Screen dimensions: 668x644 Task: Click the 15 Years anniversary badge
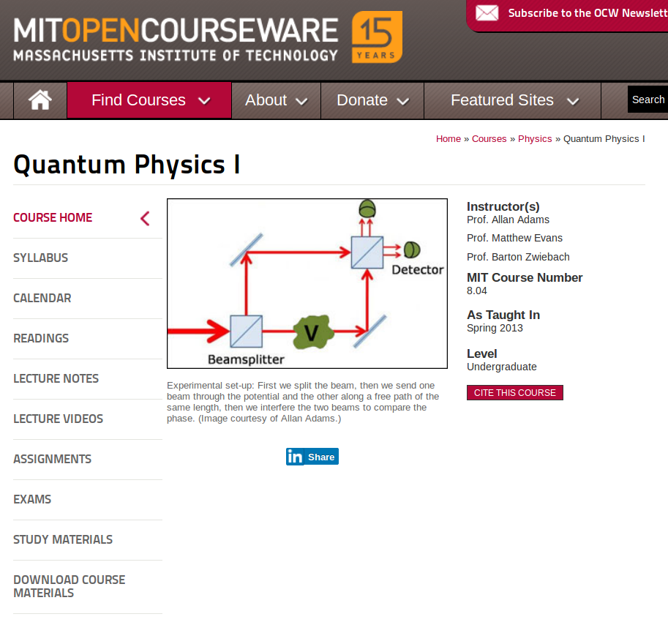(377, 37)
